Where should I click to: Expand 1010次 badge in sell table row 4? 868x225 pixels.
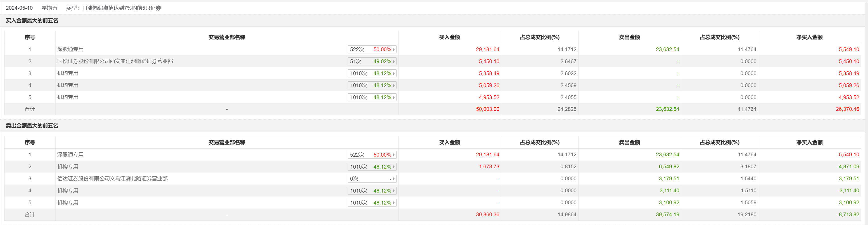click(372, 191)
